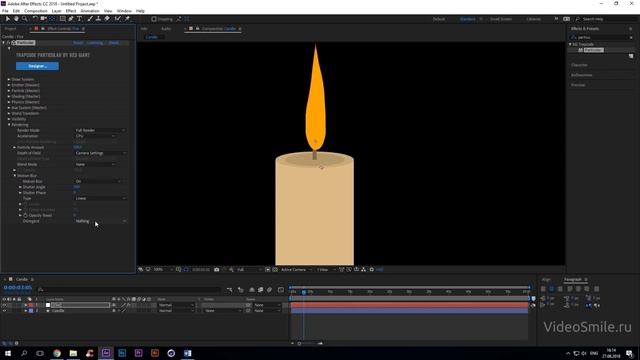
Task: Select the Rectangle shape tool
Action: tap(62, 19)
